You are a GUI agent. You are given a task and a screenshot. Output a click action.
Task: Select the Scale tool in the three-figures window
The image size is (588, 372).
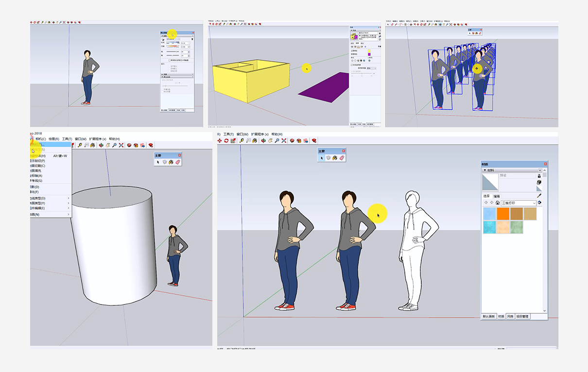pos(233,141)
